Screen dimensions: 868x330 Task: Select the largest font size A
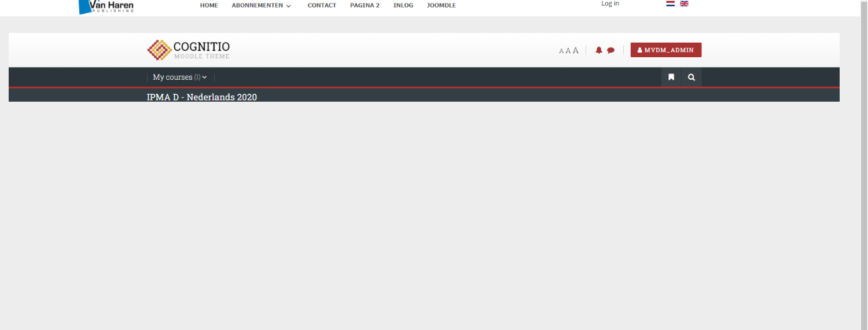575,50
